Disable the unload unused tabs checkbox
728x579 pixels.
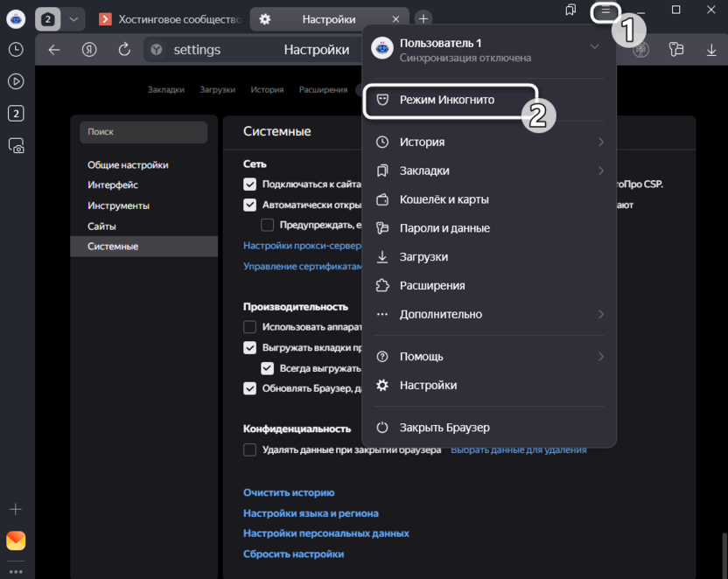point(250,348)
